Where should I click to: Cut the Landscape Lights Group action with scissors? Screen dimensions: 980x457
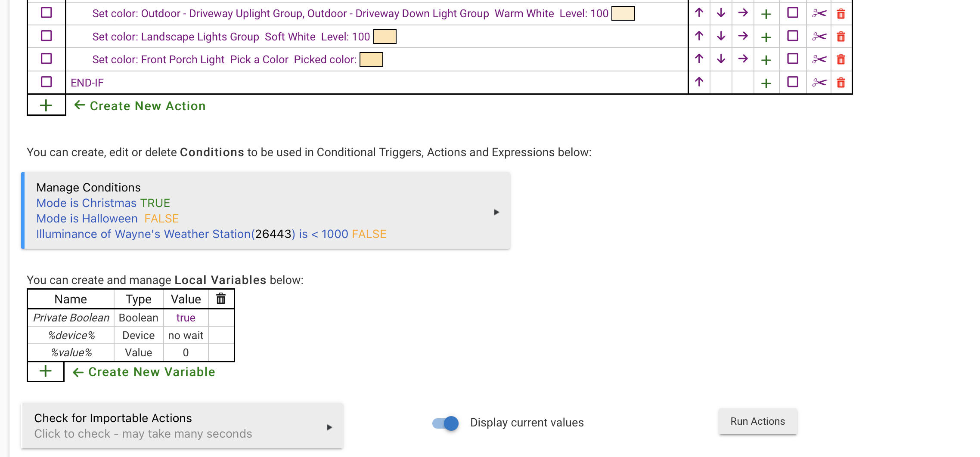point(819,37)
